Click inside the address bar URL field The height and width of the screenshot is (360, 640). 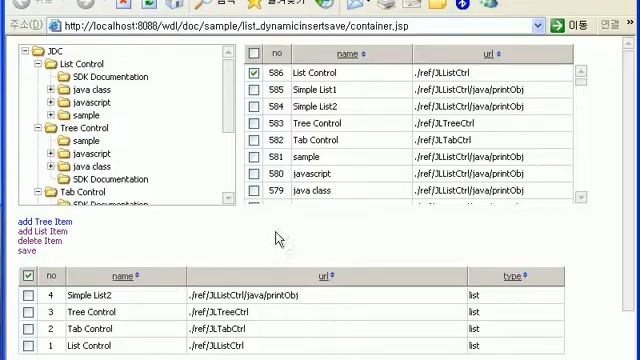[x=290, y=26]
